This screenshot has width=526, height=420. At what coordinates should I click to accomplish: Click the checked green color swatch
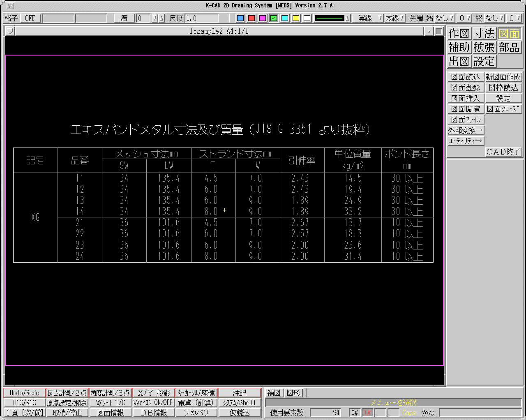click(x=274, y=18)
